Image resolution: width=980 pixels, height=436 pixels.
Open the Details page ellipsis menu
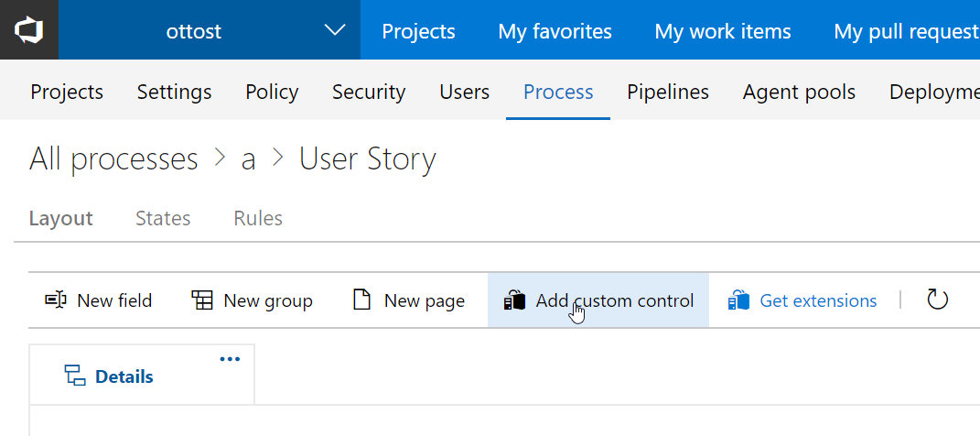pyautogui.click(x=229, y=359)
